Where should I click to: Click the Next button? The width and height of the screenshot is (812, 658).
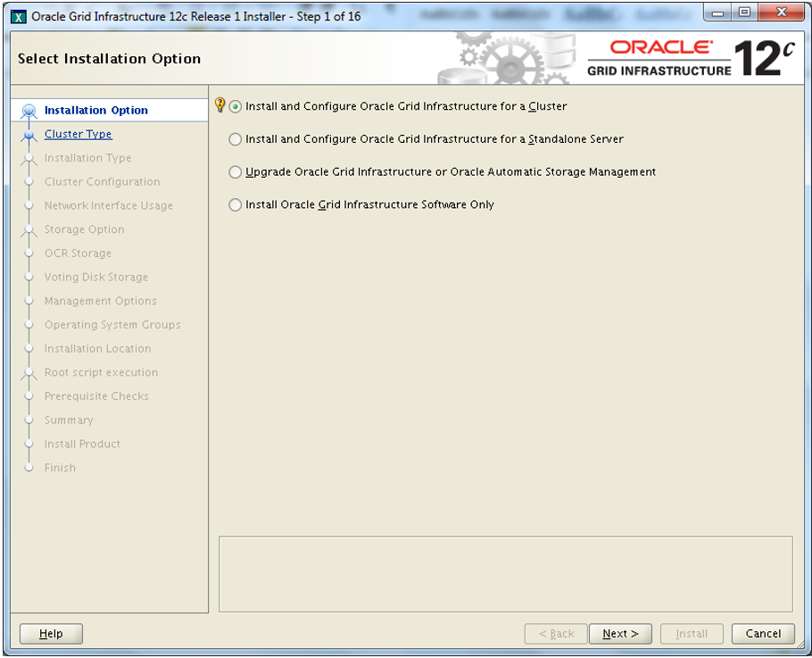(620, 634)
